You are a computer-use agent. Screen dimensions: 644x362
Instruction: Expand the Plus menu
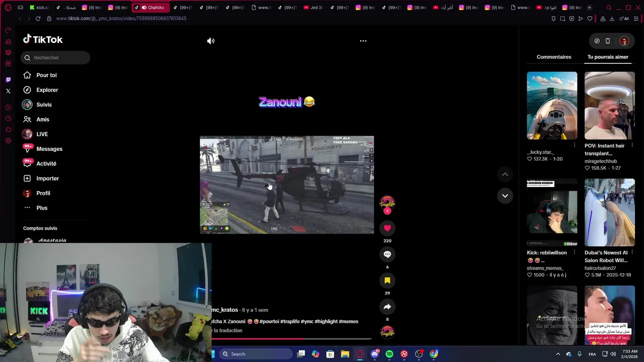click(x=42, y=208)
